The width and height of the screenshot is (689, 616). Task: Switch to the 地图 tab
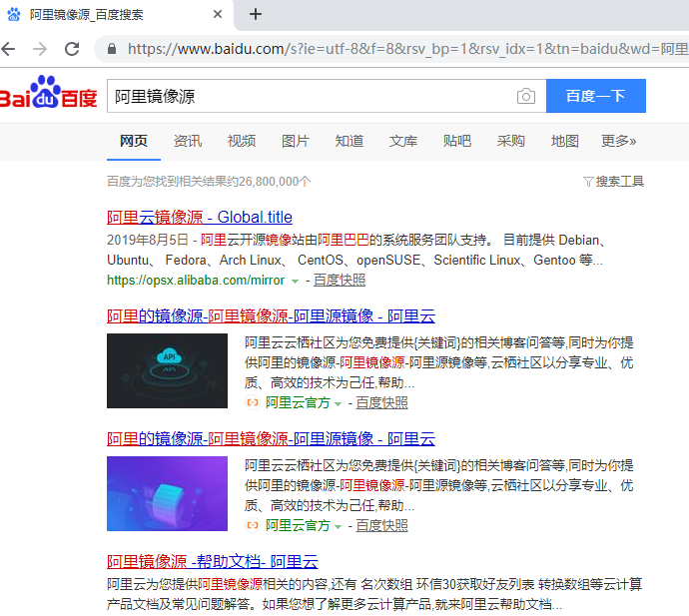564,141
